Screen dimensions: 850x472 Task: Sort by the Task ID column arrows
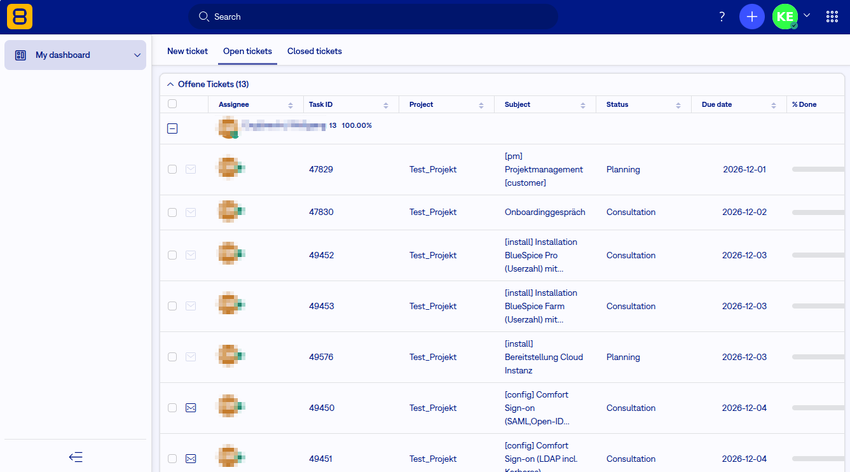pos(386,105)
